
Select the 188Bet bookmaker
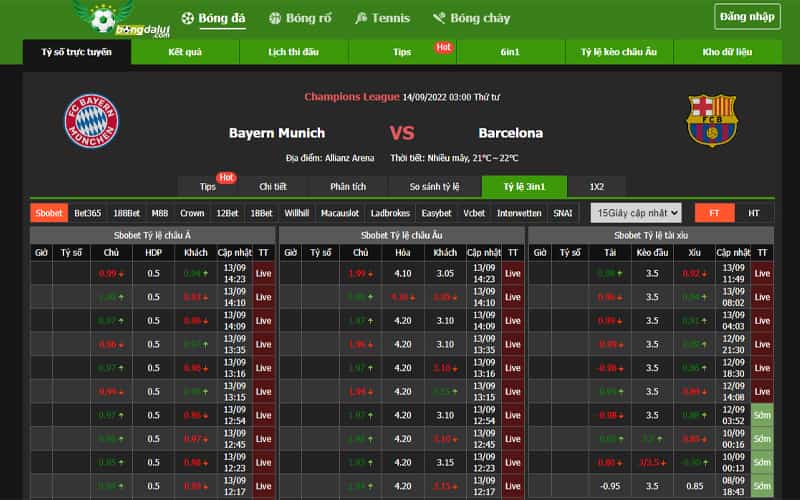point(127,213)
